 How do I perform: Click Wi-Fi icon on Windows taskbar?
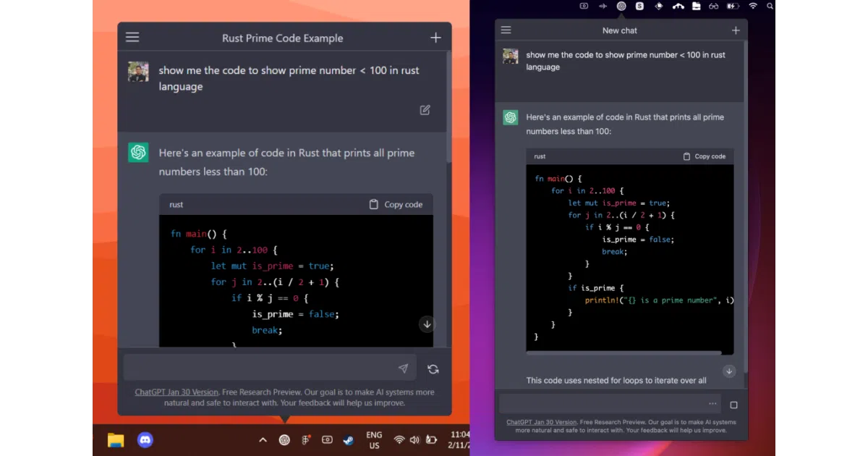399,439
